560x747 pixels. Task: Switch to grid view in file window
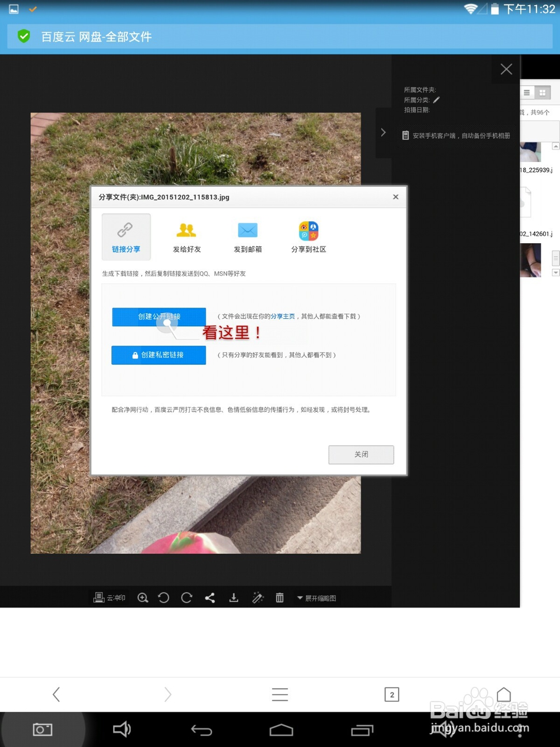[x=542, y=92]
